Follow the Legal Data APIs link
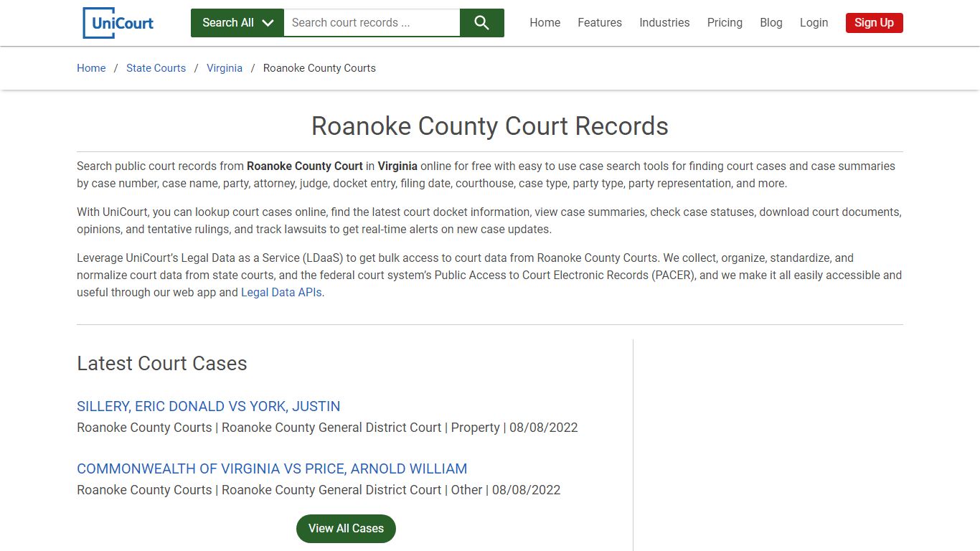Viewport: 980px width, 551px height. [x=281, y=293]
